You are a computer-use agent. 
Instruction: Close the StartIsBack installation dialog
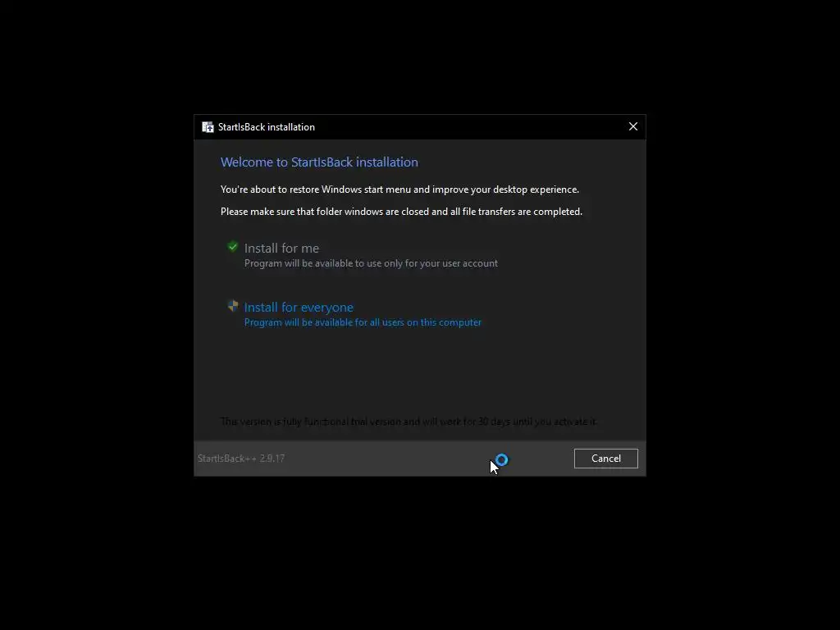pyautogui.click(x=633, y=126)
